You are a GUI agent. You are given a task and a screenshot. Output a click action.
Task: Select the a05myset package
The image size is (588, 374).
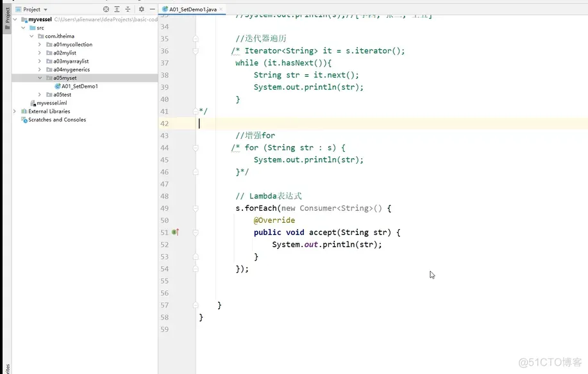click(x=65, y=78)
